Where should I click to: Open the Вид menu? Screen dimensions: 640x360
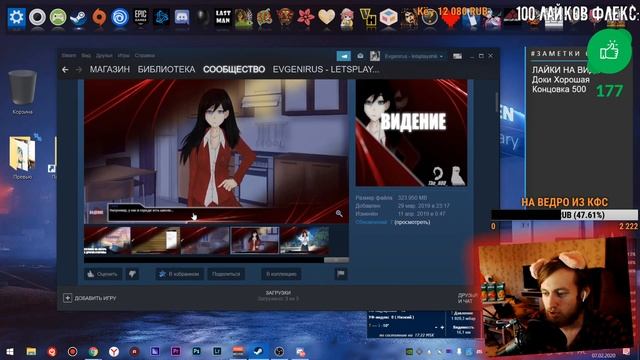pos(86,56)
